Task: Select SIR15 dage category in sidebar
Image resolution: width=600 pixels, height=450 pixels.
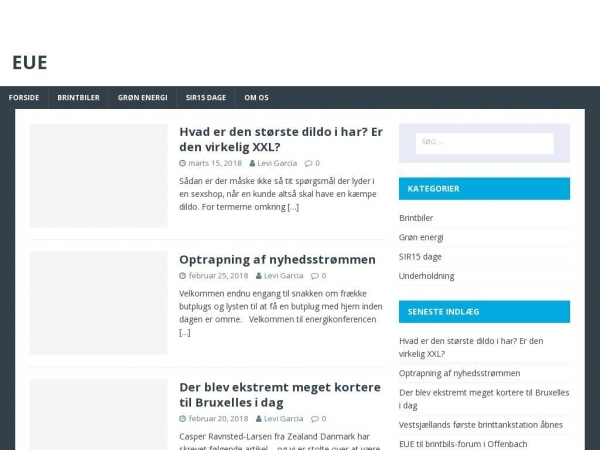Action: tap(420, 257)
